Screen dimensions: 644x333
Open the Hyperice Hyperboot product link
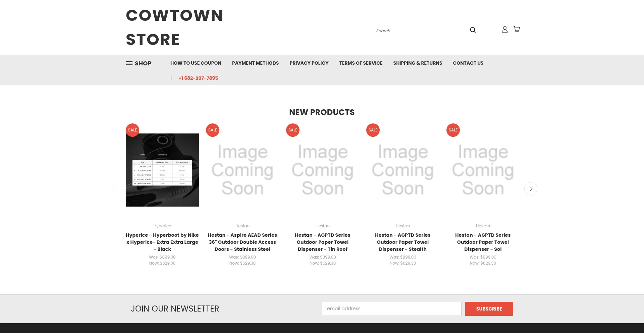tap(162, 242)
